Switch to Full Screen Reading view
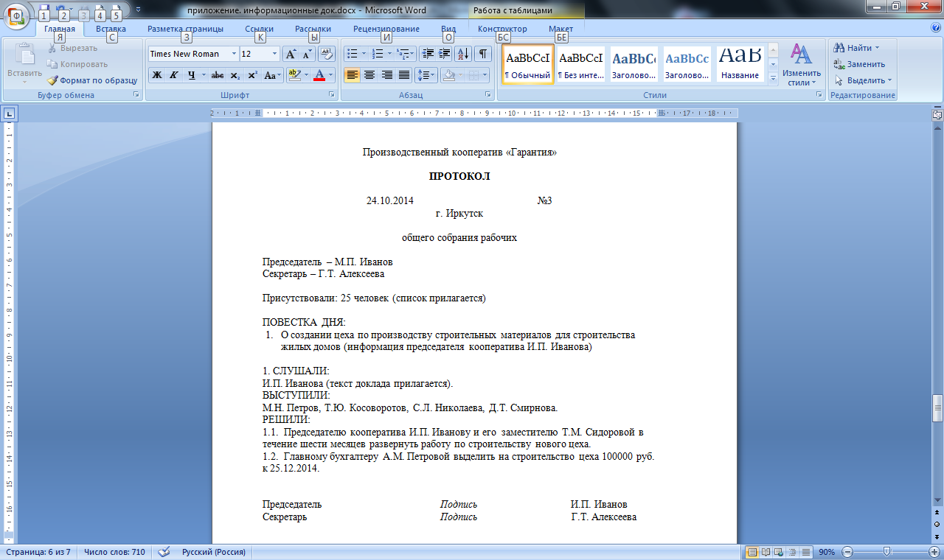 click(x=766, y=552)
